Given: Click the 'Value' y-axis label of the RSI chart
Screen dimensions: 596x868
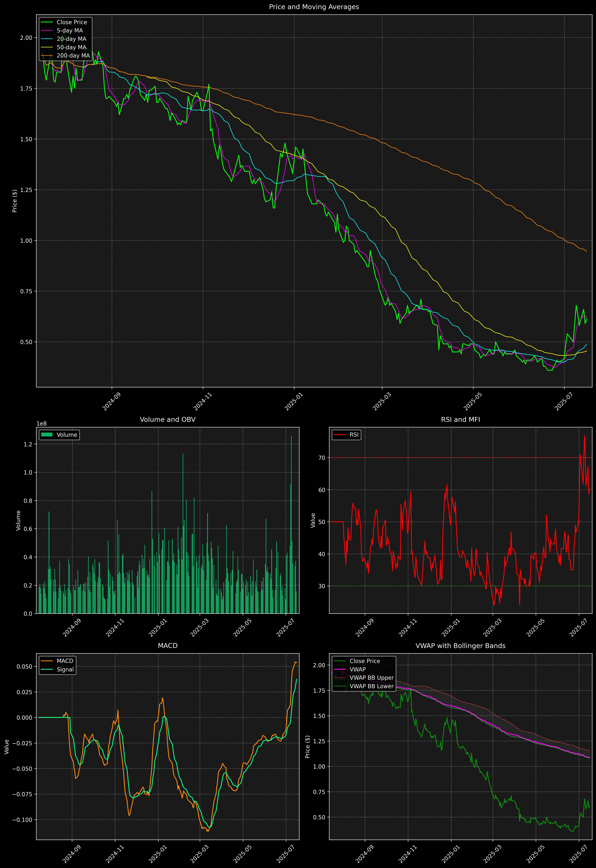Looking at the screenshot, I should 313,520.
